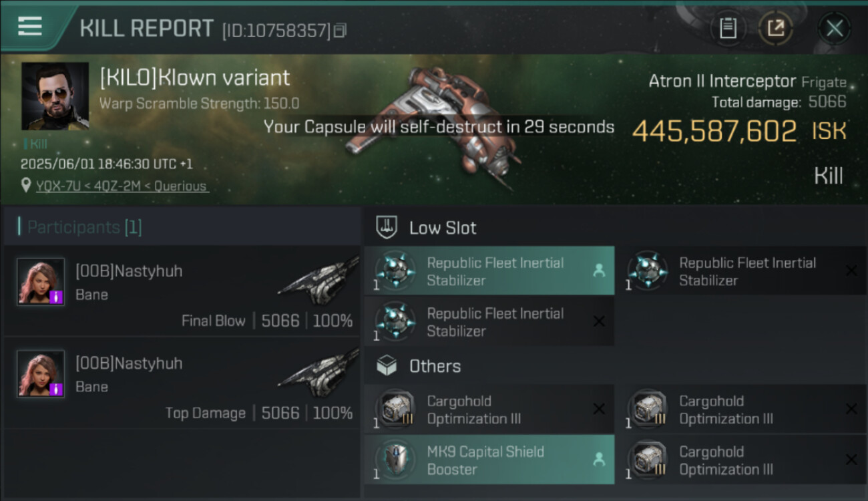Click the Querious region link
Viewport: 868px width, 501px height.
point(180,186)
